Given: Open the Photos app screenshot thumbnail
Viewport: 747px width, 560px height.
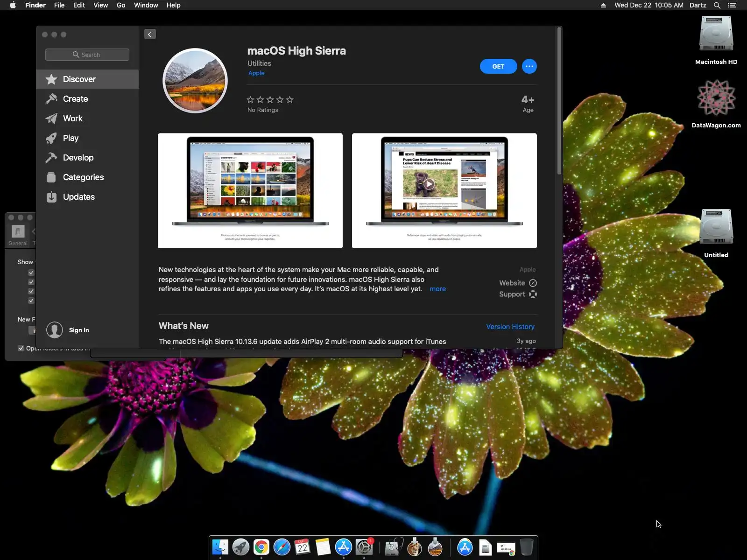Looking at the screenshot, I should pyautogui.click(x=250, y=191).
